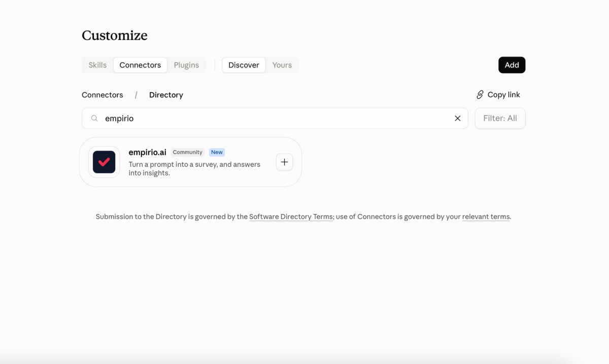This screenshot has height=364, width=609.
Task: Open the empirio.ai checkmark logo icon
Action: [x=104, y=162]
